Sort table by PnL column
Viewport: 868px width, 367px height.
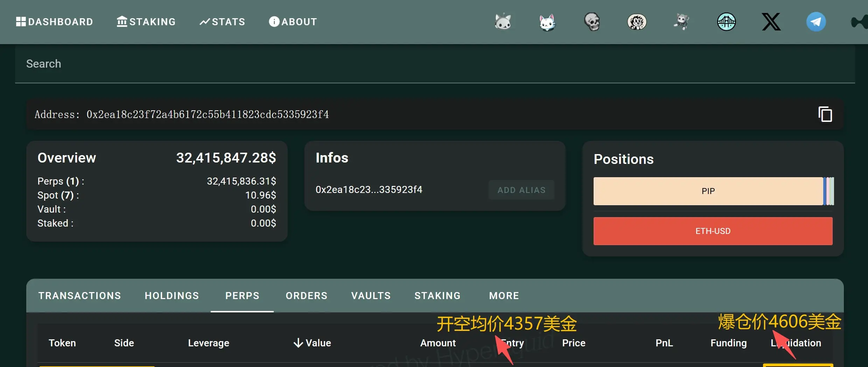coord(664,343)
